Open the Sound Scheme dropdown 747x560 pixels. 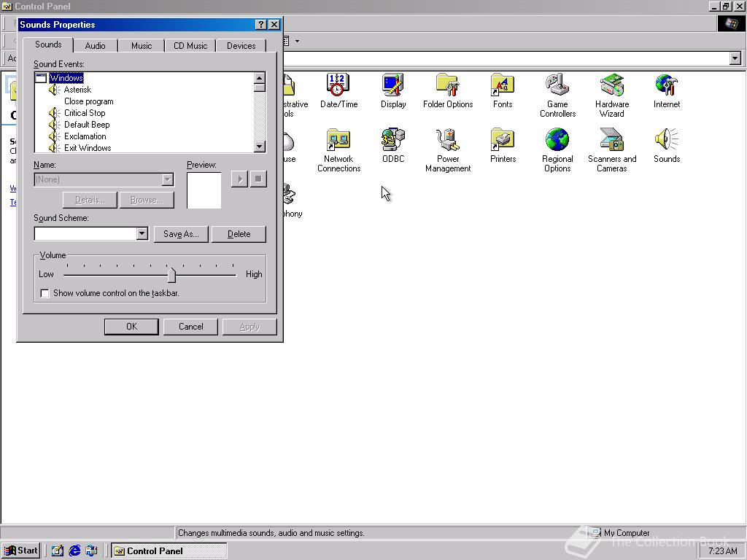[142, 233]
